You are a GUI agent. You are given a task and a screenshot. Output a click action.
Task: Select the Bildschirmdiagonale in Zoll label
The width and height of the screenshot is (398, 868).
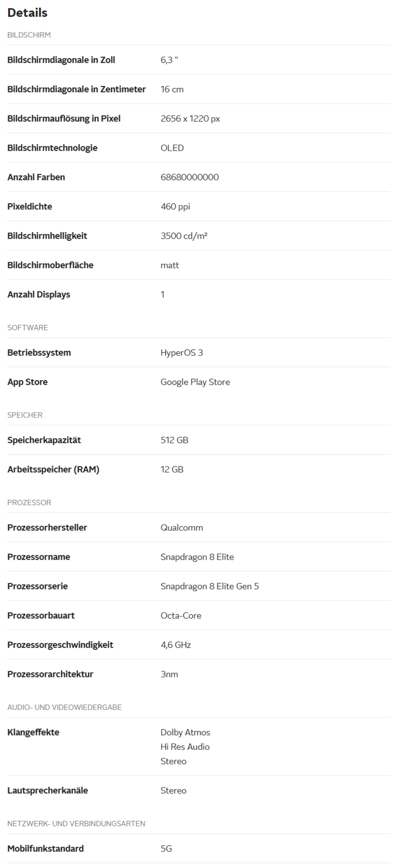[x=61, y=60]
